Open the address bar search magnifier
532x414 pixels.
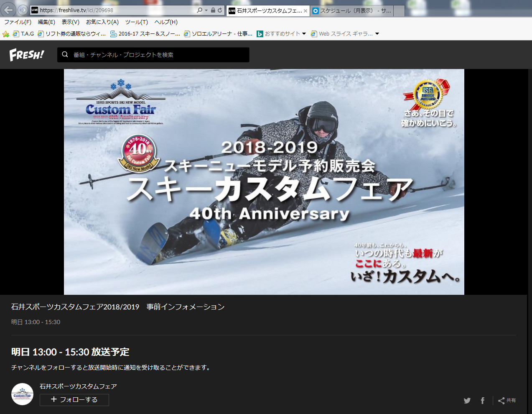click(200, 10)
